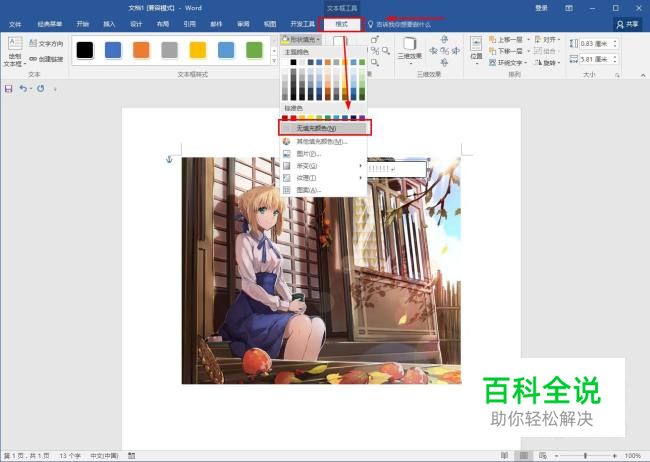Open the Undo history dropdown arrow
Image resolution: width=650 pixels, height=462 pixels.
coord(31,89)
